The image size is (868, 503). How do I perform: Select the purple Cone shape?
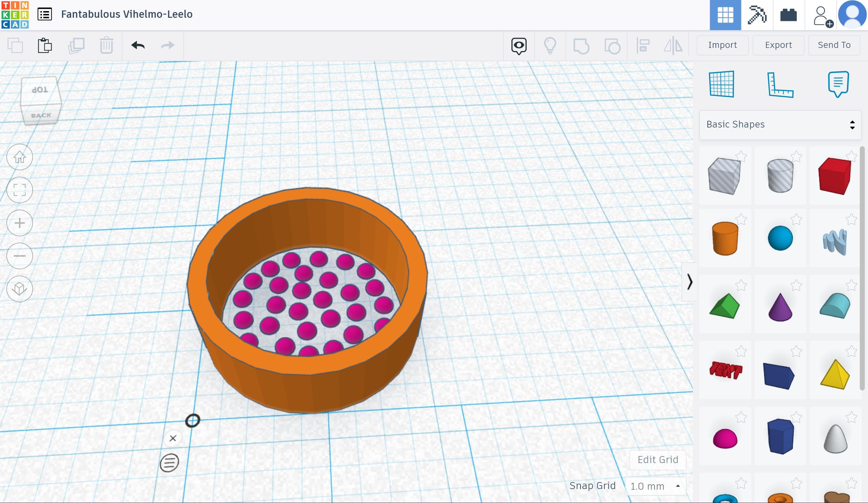tap(780, 307)
